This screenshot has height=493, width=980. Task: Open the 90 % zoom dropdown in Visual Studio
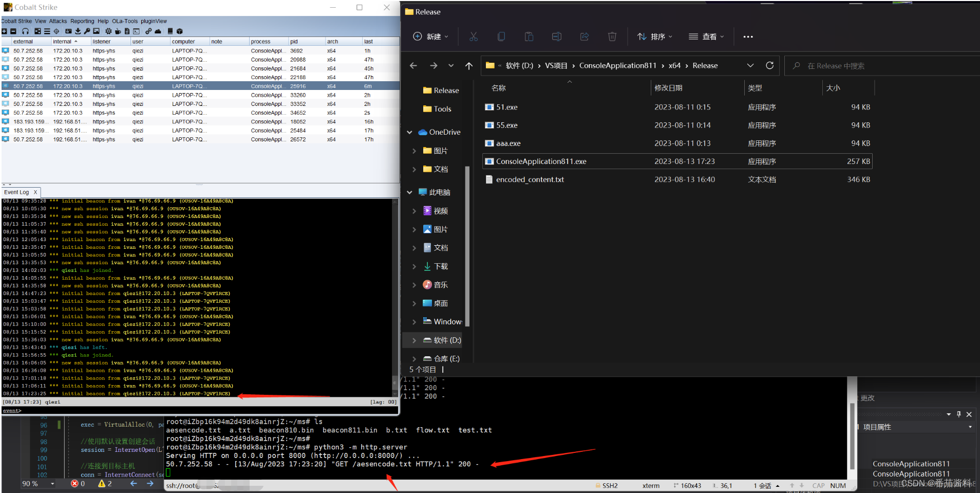38,484
